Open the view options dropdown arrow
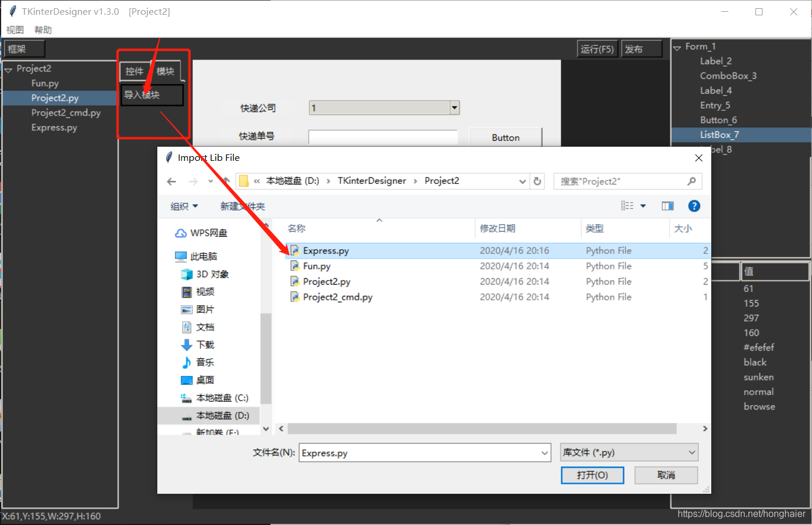Image resolution: width=812 pixels, height=525 pixels. (x=643, y=206)
